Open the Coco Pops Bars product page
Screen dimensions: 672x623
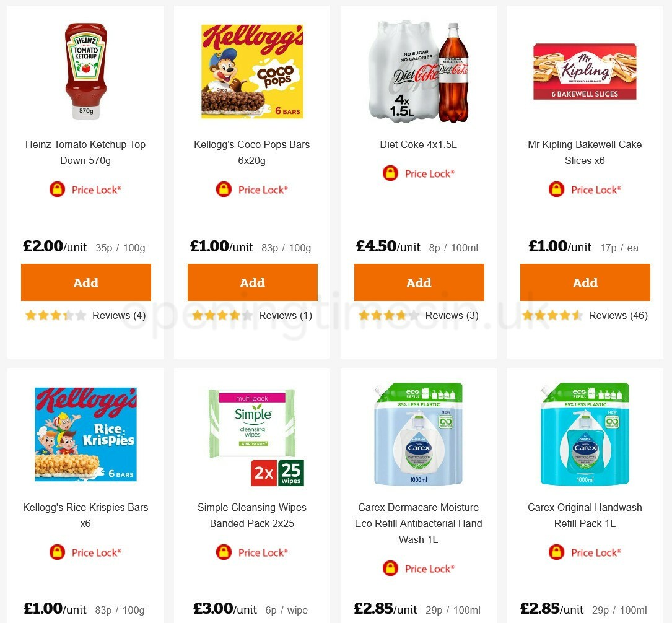pos(252,152)
